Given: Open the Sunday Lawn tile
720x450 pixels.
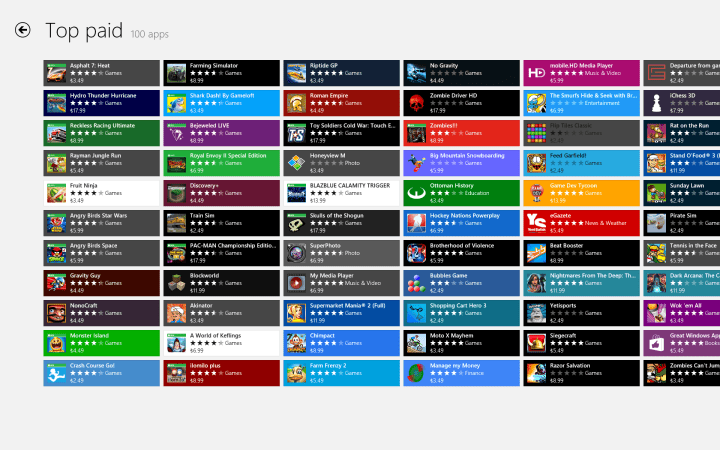Looking at the screenshot, I should pos(682,193).
